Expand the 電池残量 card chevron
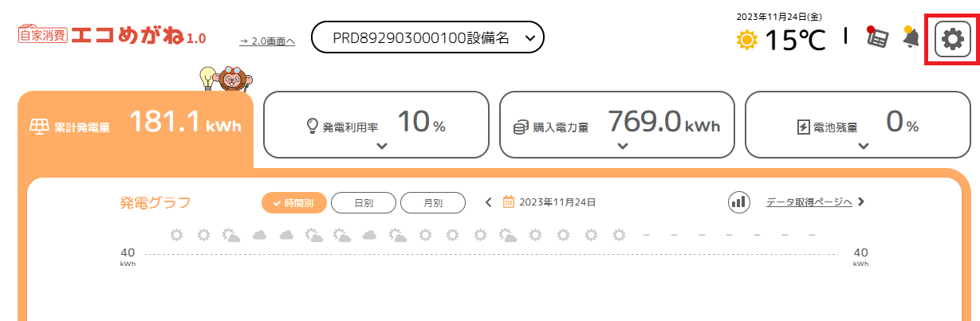Image resolution: width=980 pixels, height=321 pixels. (x=864, y=146)
